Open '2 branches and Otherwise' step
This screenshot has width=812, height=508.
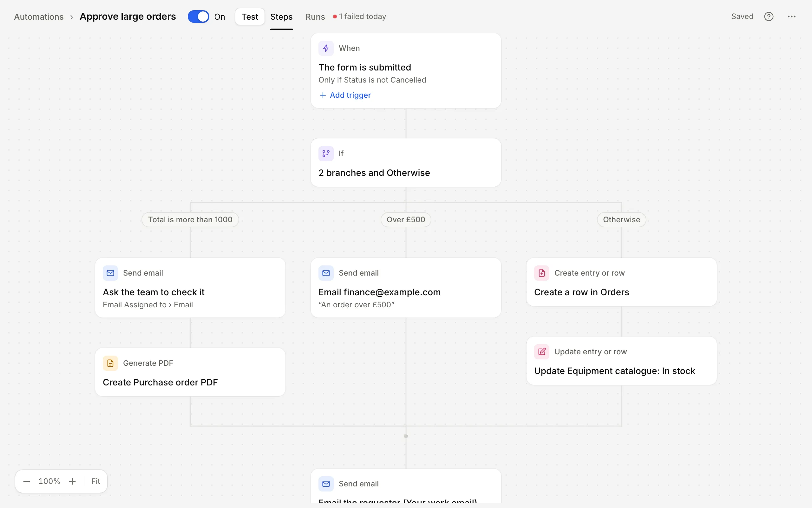pyautogui.click(x=406, y=163)
